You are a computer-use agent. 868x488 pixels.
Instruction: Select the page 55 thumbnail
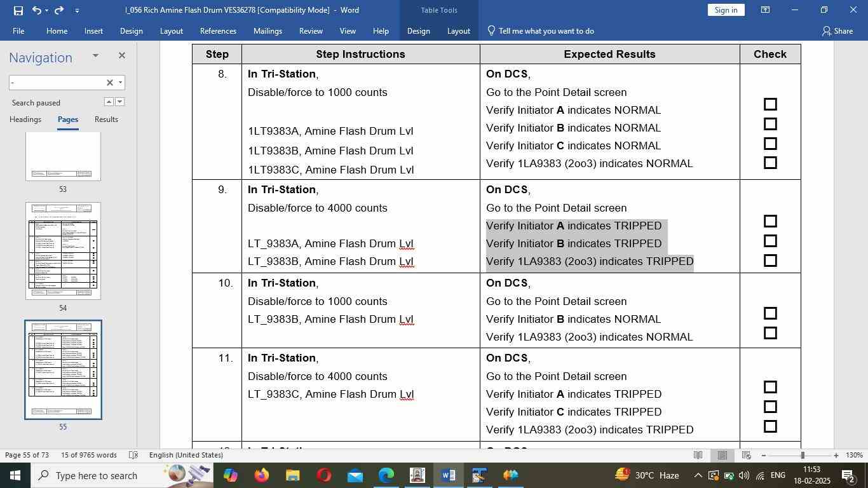coord(63,370)
